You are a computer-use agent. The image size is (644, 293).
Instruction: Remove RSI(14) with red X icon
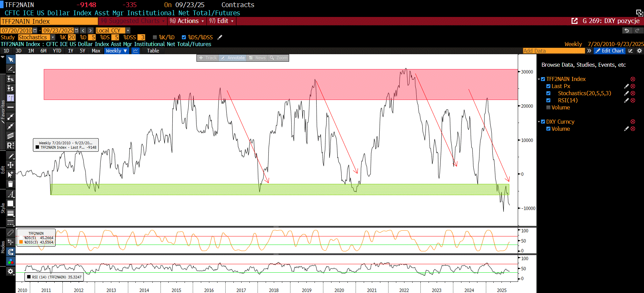click(633, 100)
